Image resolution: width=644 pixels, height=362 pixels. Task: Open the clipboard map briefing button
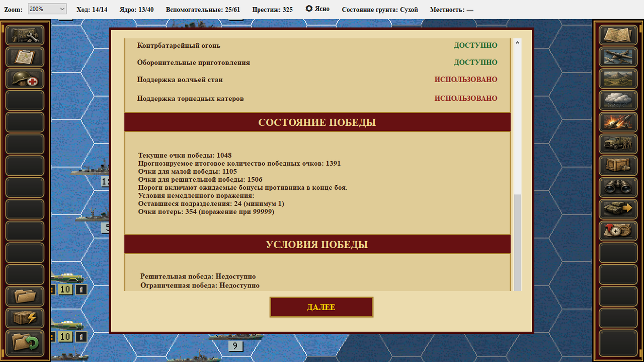[25, 57]
